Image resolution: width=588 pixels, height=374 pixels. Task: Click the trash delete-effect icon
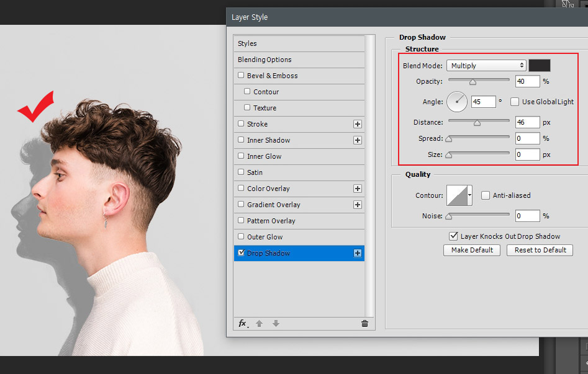tap(364, 323)
